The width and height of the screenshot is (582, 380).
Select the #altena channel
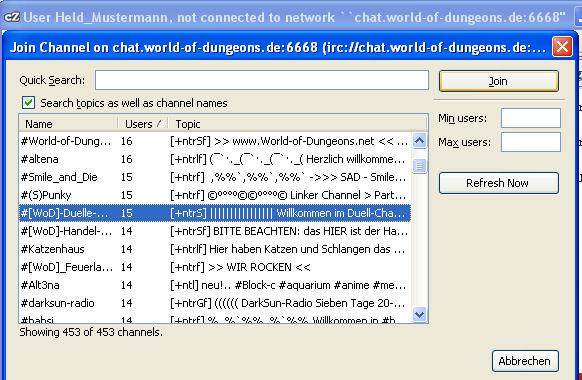[215, 159]
